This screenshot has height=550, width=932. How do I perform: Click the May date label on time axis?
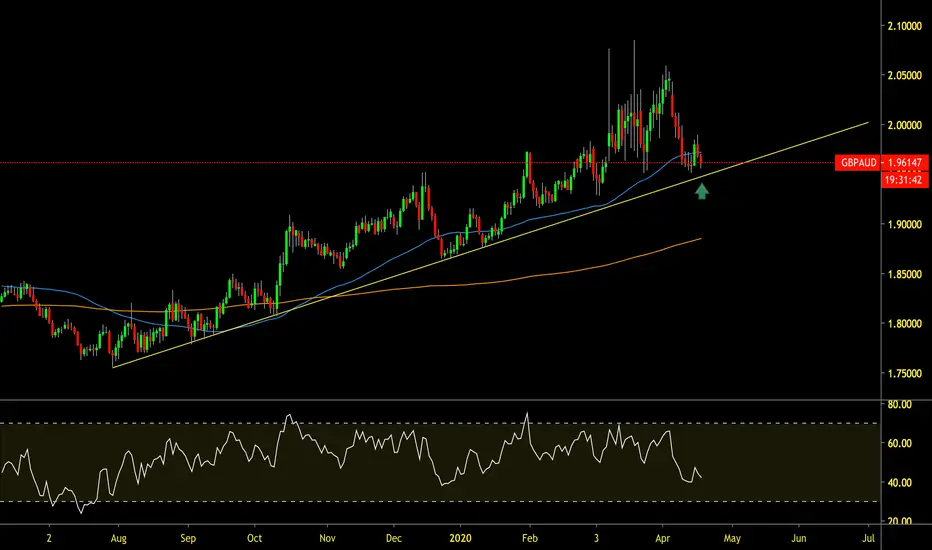[x=732, y=538]
